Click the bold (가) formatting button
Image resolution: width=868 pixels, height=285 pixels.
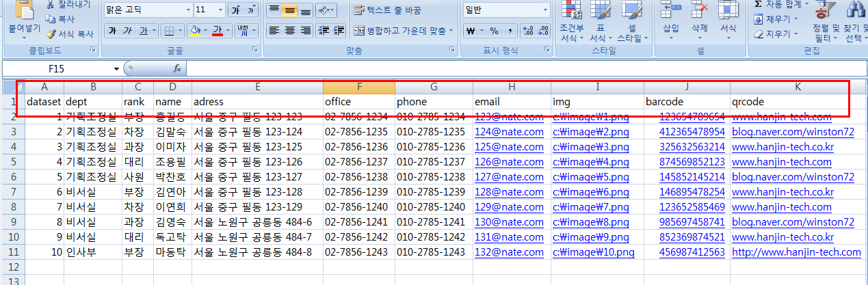[111, 31]
